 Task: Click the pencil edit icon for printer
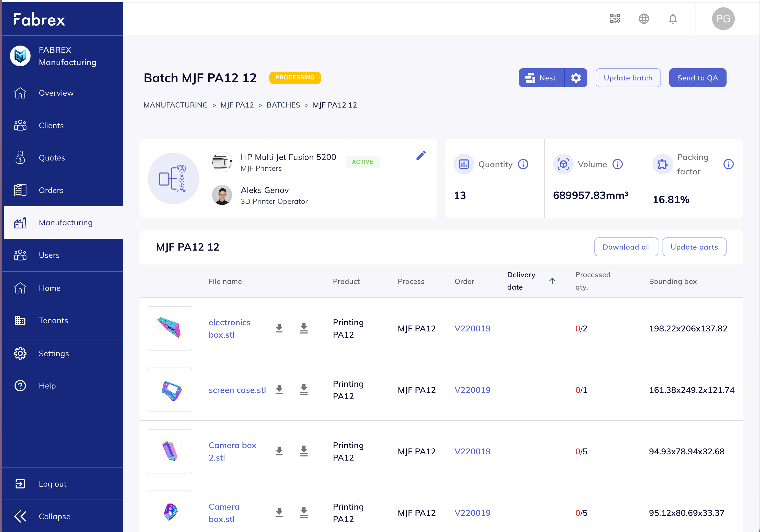[421, 155]
